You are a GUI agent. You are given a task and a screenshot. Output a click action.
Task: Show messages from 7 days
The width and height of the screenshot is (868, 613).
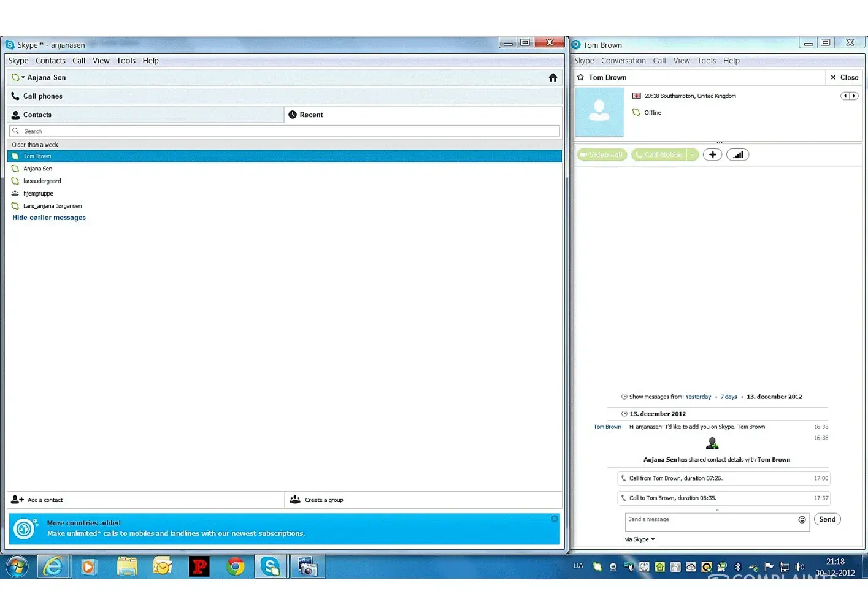[x=729, y=397]
